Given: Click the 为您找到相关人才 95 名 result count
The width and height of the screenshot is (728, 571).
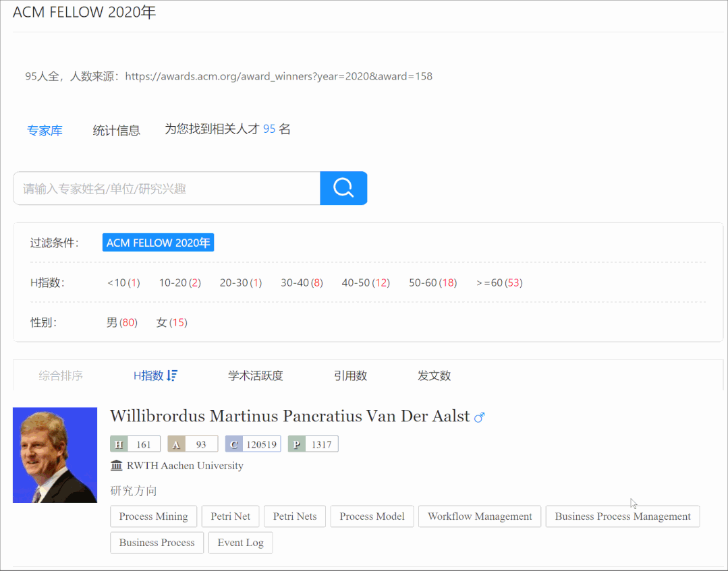Looking at the screenshot, I should click(x=227, y=129).
